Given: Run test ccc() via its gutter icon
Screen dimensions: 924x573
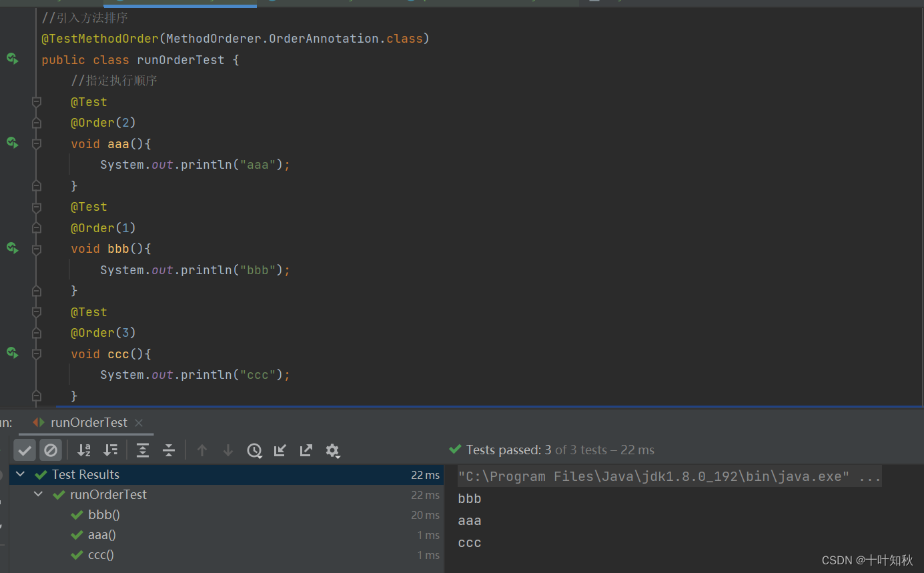Looking at the screenshot, I should tap(12, 353).
